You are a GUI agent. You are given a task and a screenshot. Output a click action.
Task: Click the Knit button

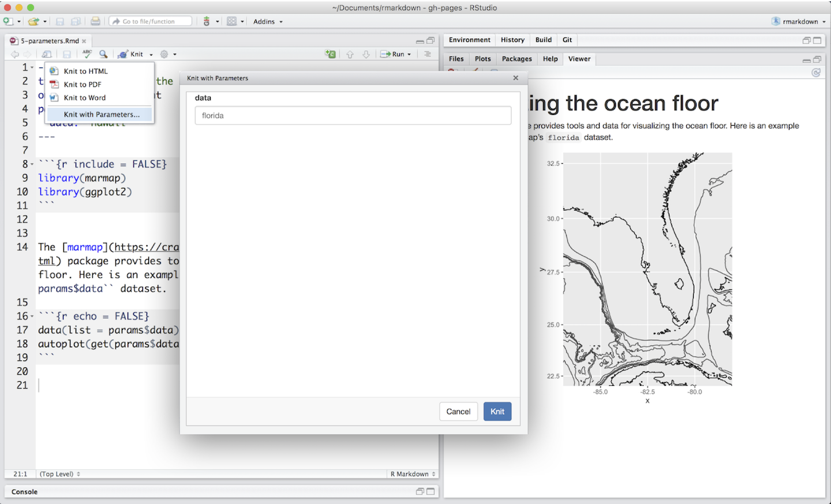pos(130,54)
